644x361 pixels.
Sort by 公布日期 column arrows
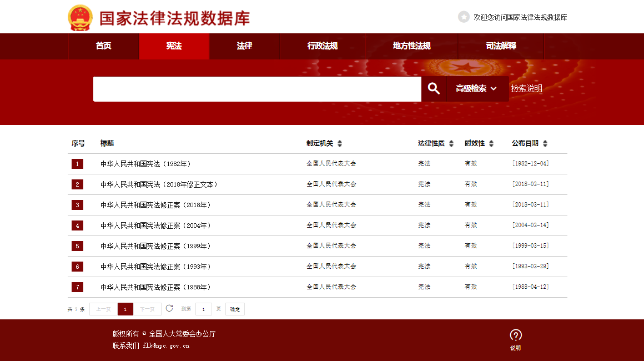[545, 143]
